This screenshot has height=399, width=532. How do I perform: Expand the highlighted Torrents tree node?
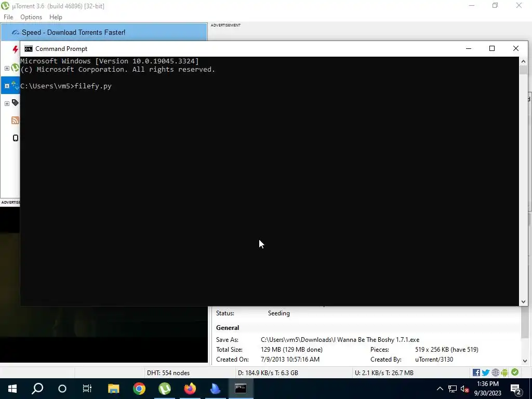pos(7,86)
